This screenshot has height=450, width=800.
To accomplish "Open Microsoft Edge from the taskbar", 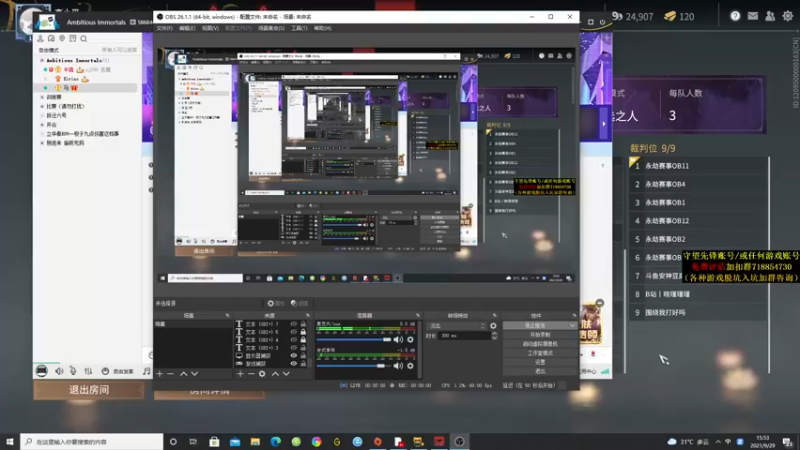I will [276, 441].
